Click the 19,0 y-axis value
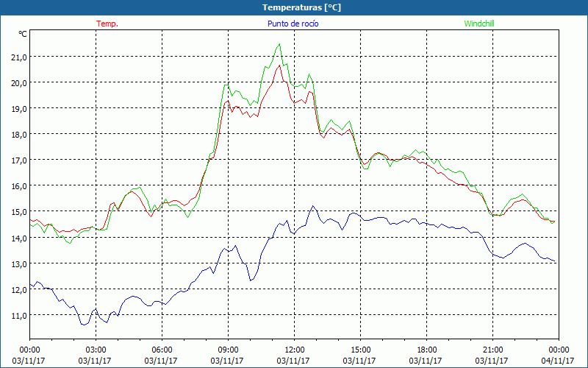 point(20,109)
